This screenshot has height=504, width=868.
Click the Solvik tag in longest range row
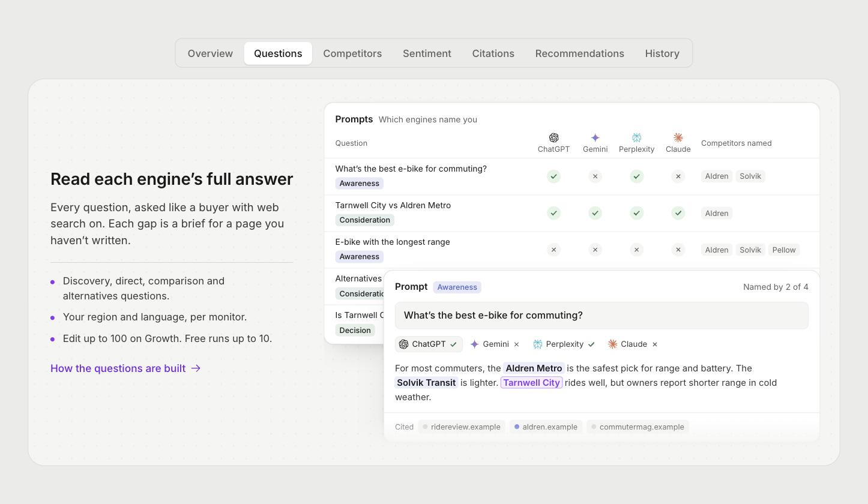[750, 250]
